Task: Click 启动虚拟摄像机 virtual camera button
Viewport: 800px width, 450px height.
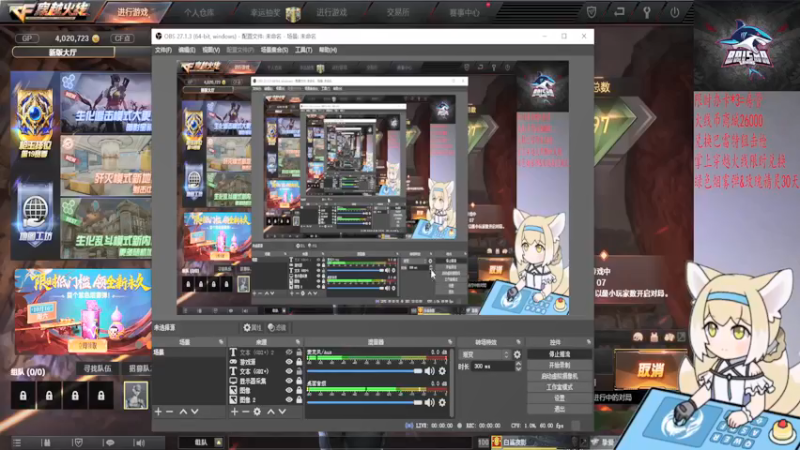Action: [x=560, y=376]
